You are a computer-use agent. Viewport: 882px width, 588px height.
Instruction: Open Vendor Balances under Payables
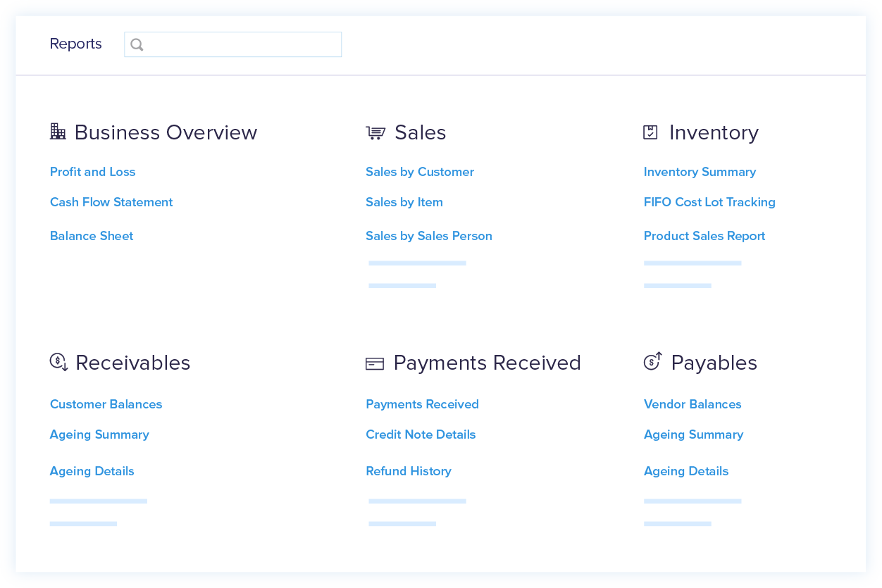[692, 404]
